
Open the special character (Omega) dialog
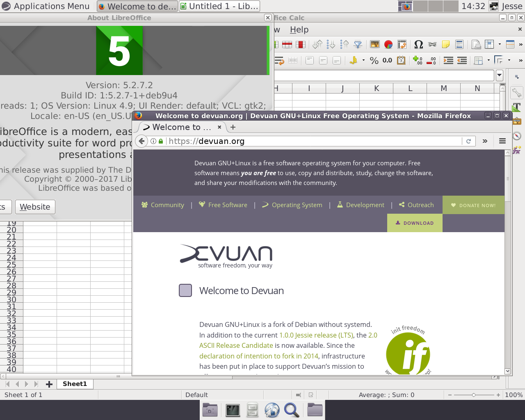coord(418,44)
